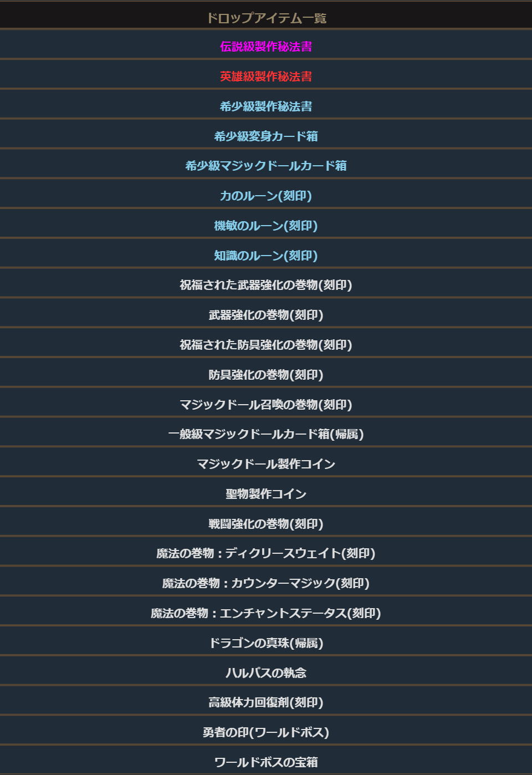This screenshot has width=532, height=775.
Task: Click 祝福された武器強化の巻物(刻印) row
Action: [x=266, y=285]
